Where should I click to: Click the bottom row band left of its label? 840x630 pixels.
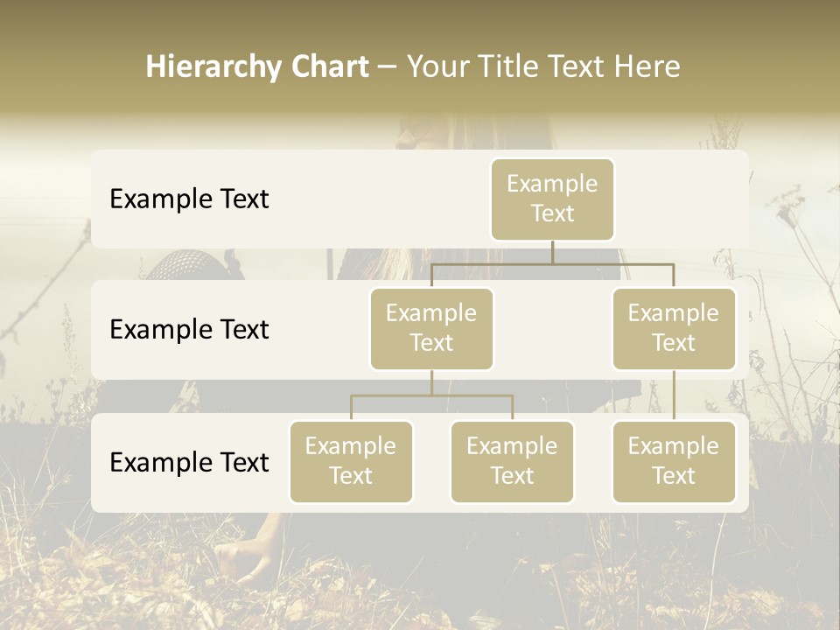pyautogui.click(x=101, y=462)
